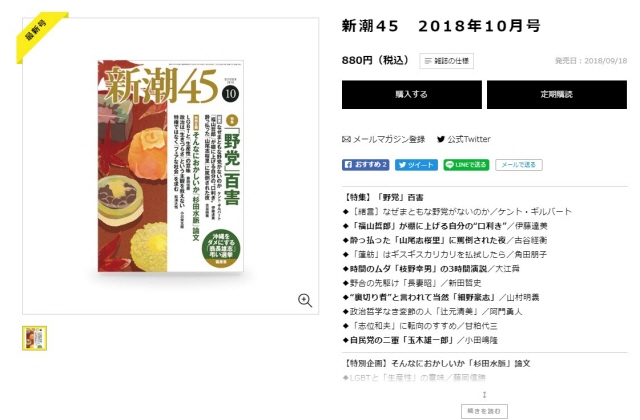Screen dimensions: 640x420
Task: Subscribe using the 定期購読 button
Action: (557, 95)
